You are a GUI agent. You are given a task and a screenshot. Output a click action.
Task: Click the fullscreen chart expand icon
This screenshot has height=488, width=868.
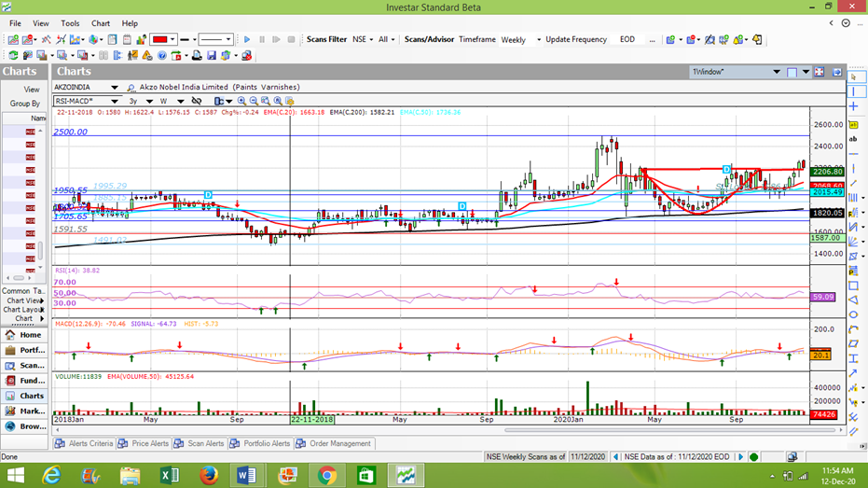click(x=820, y=72)
